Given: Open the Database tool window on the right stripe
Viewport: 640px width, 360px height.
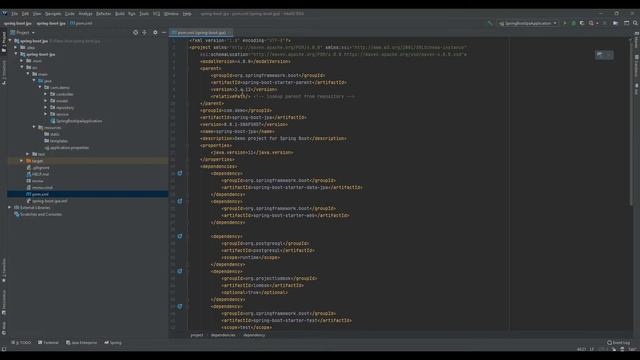Looking at the screenshot, I should [x=636, y=66].
